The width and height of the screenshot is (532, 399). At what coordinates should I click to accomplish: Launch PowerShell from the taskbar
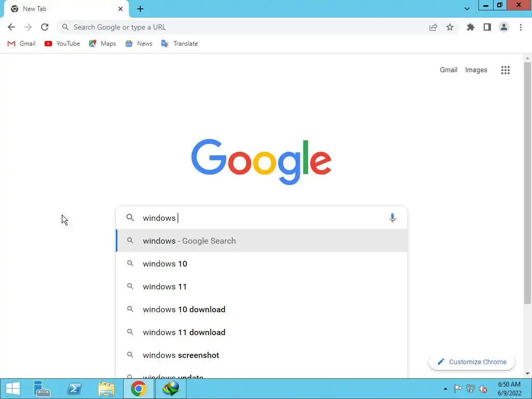point(74,389)
